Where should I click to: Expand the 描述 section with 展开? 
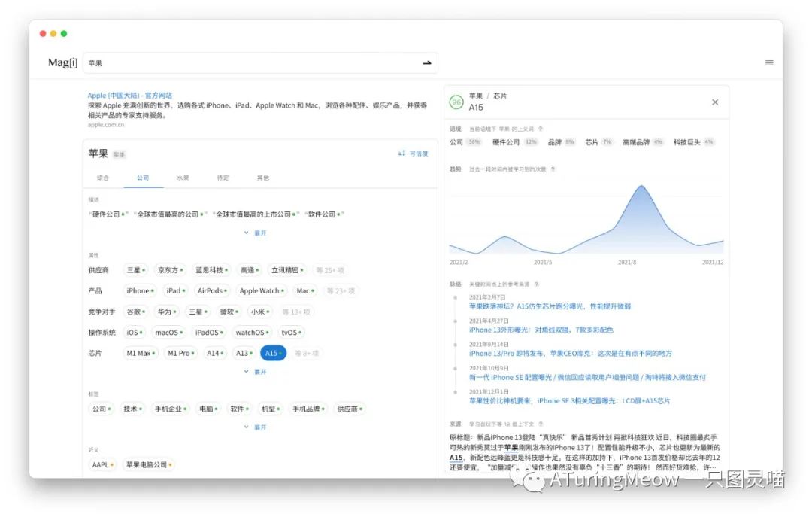[x=256, y=233]
